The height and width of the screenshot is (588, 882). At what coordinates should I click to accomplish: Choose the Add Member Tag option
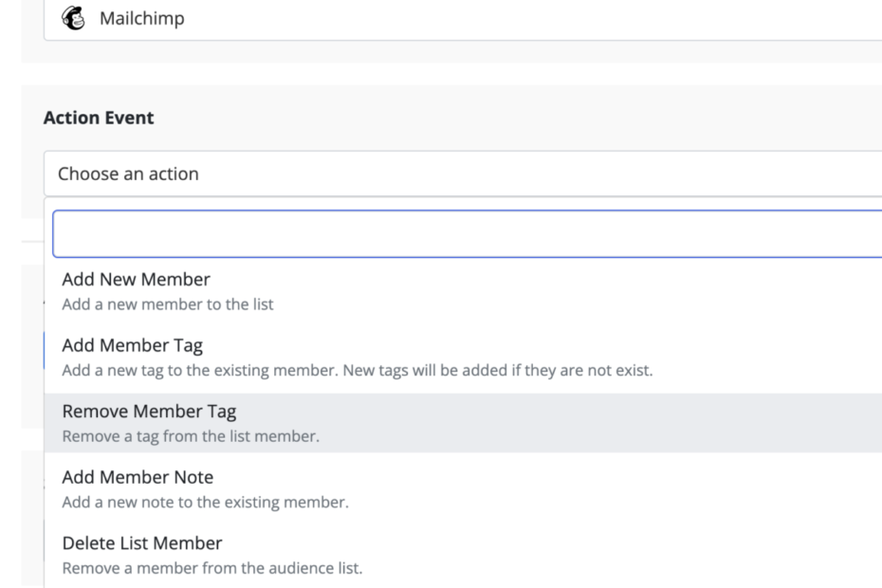pyautogui.click(x=132, y=345)
